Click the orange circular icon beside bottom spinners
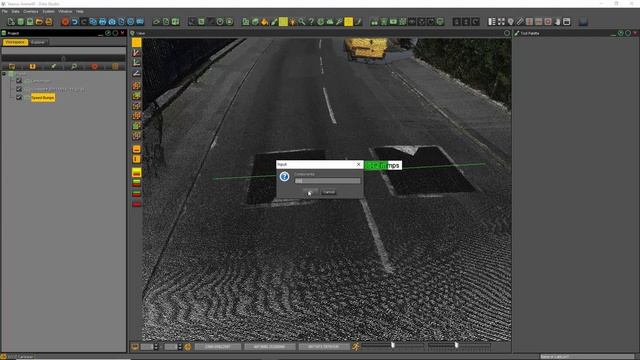 [x=187, y=347]
